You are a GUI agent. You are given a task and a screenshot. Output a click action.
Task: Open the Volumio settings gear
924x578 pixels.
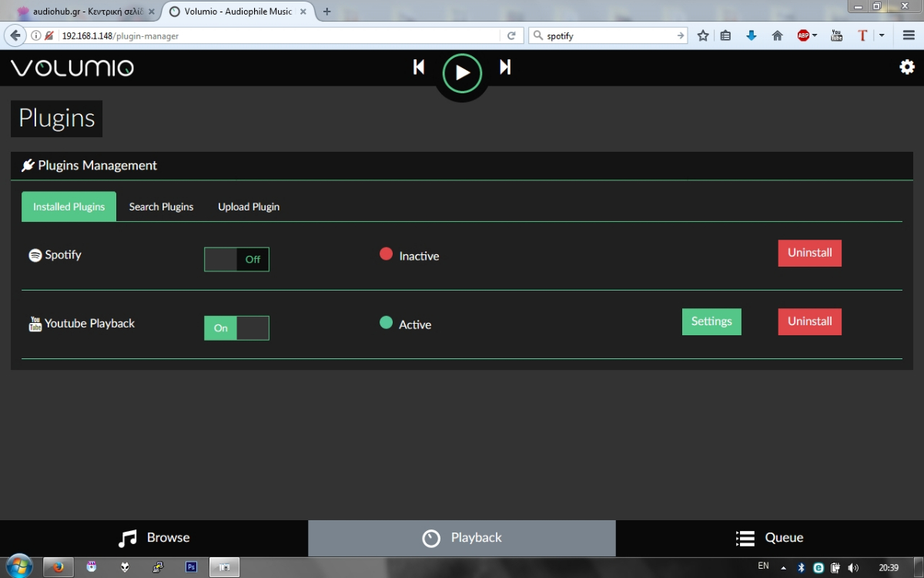[x=907, y=67]
